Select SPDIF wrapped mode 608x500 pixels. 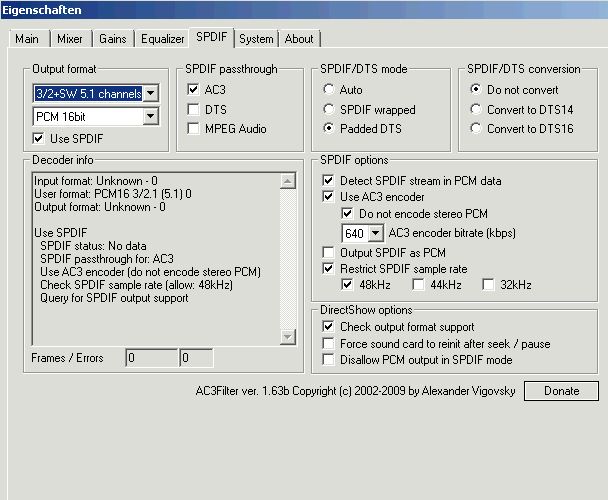pyautogui.click(x=329, y=109)
